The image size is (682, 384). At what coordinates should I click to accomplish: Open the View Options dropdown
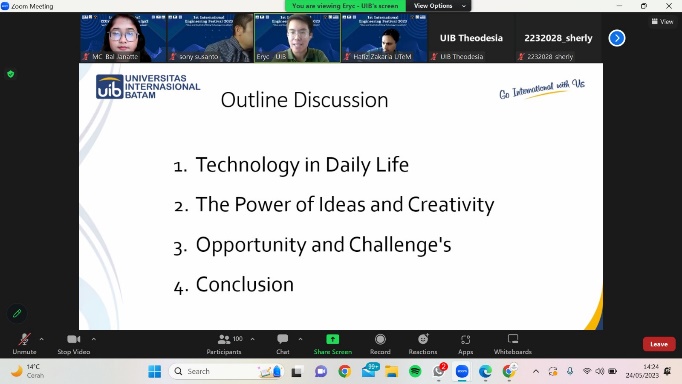439,6
